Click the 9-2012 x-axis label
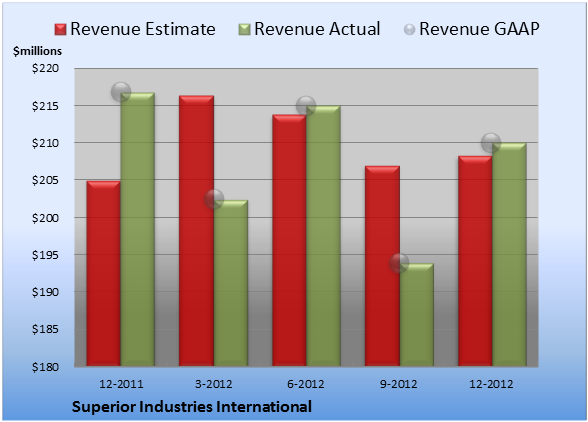This screenshot has width=588, height=422. 398,384
